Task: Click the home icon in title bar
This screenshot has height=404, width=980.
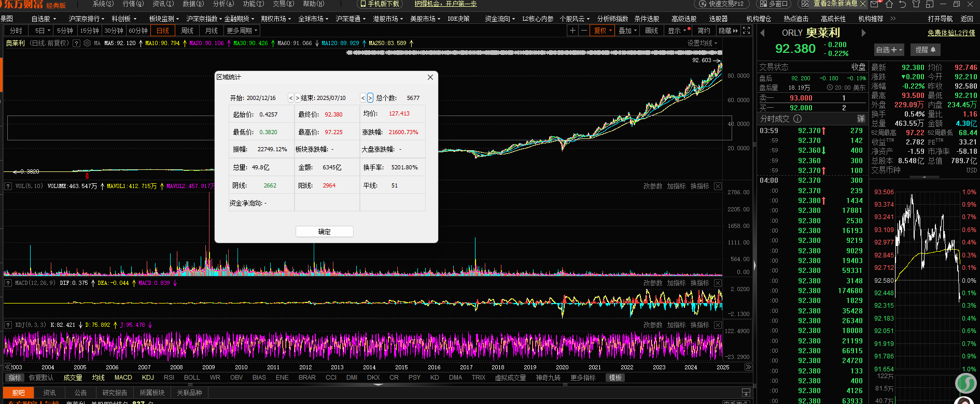Action: point(889,4)
